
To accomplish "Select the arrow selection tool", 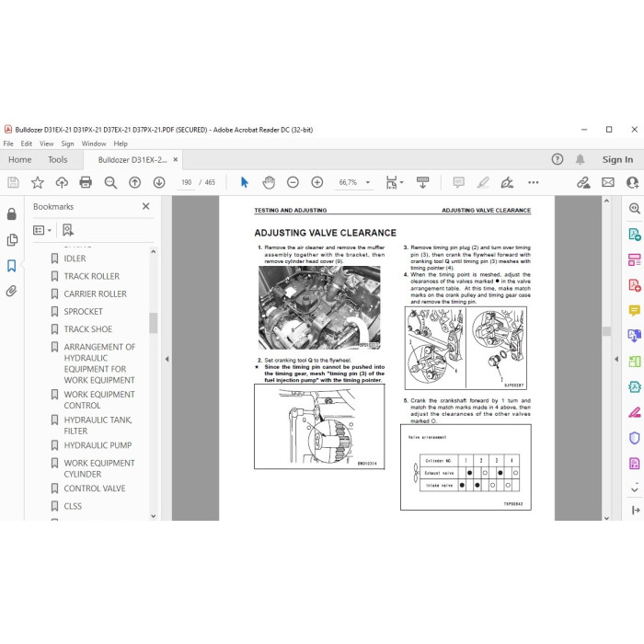I will pos(245,182).
